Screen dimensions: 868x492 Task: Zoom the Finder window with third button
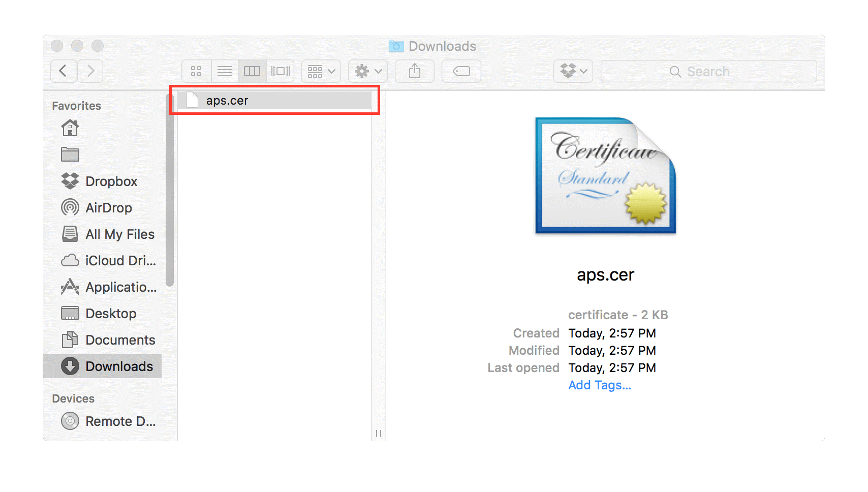pyautogui.click(x=98, y=46)
